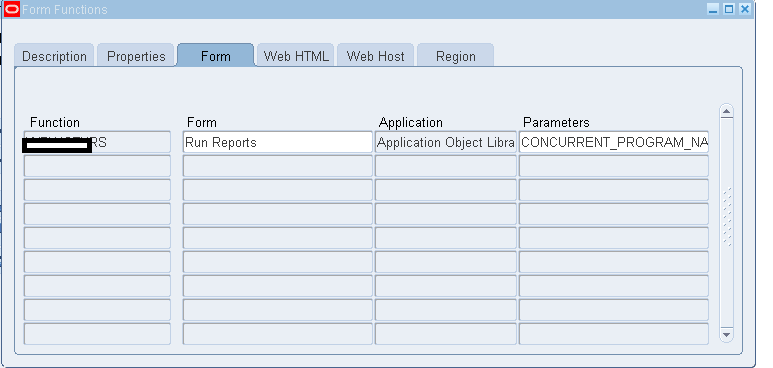Select the Web HTML tab
The width and height of the screenshot is (773, 368).
(296, 56)
